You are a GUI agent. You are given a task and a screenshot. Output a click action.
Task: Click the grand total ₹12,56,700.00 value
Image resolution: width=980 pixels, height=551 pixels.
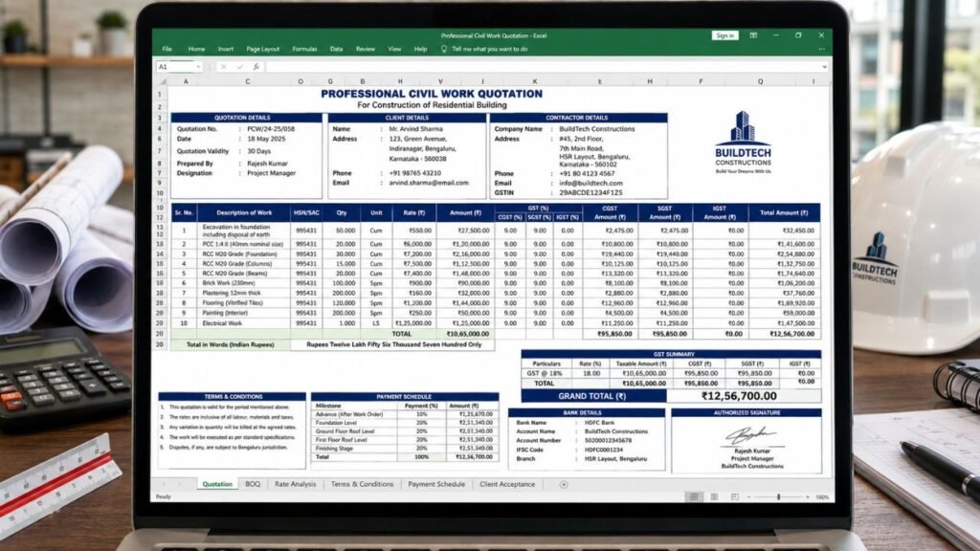[739, 396]
